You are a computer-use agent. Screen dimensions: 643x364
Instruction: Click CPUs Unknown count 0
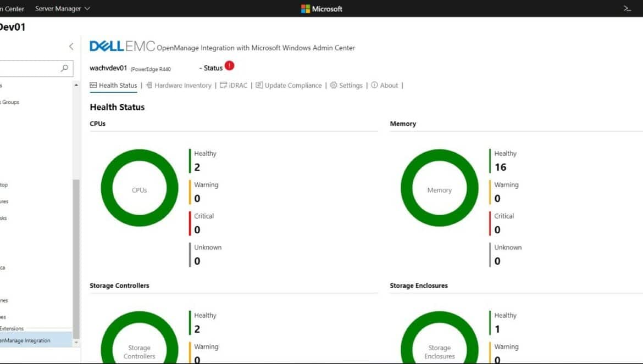[x=197, y=261]
